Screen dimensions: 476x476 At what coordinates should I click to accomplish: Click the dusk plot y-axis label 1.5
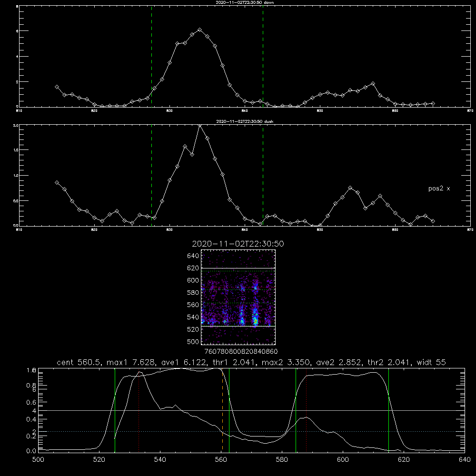pyautogui.click(x=16, y=150)
